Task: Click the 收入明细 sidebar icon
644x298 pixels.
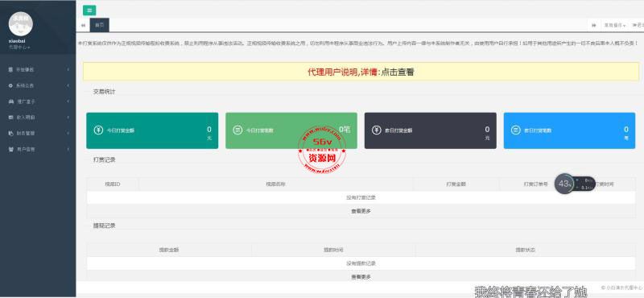Action: [x=10, y=118]
